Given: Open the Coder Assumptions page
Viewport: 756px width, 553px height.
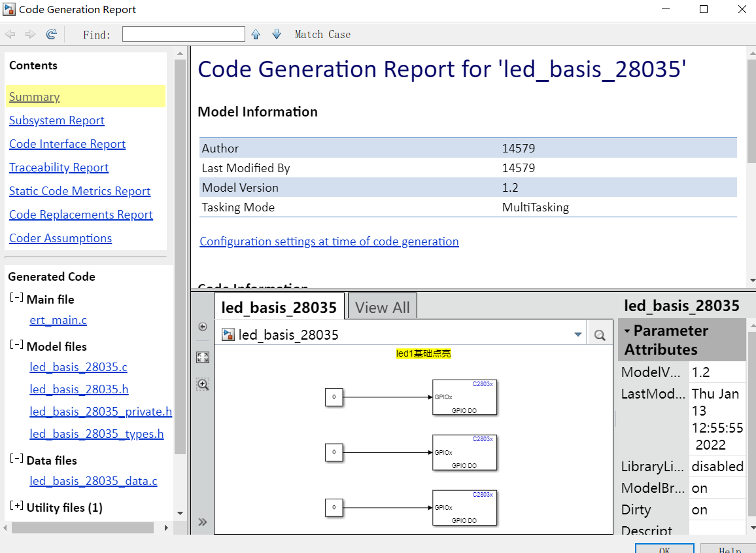Looking at the screenshot, I should [x=61, y=238].
